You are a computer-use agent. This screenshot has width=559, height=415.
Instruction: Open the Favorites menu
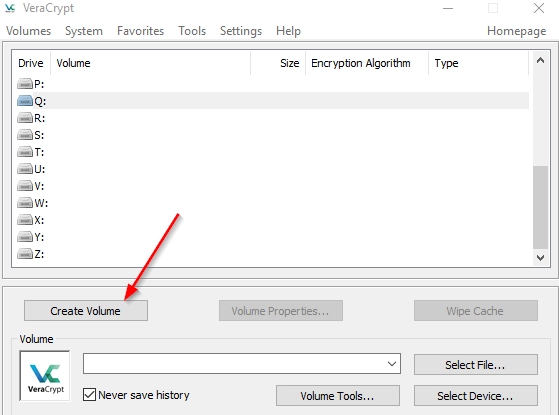[x=140, y=31]
